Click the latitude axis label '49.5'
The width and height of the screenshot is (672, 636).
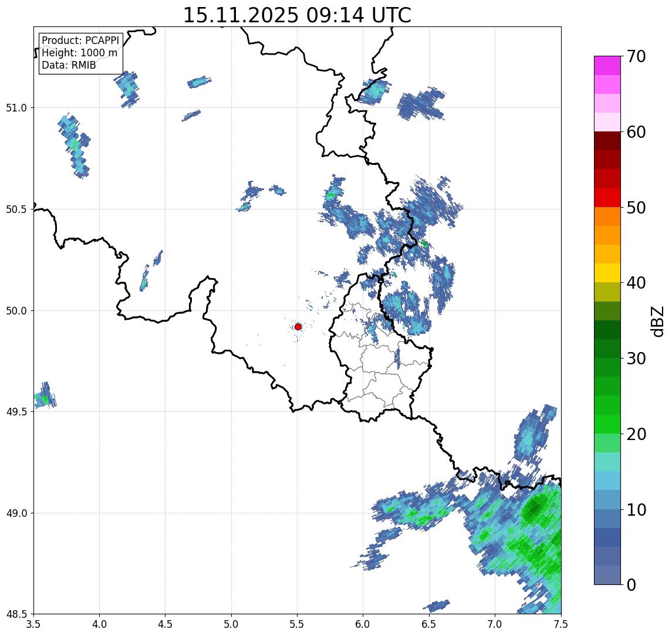click(x=16, y=411)
